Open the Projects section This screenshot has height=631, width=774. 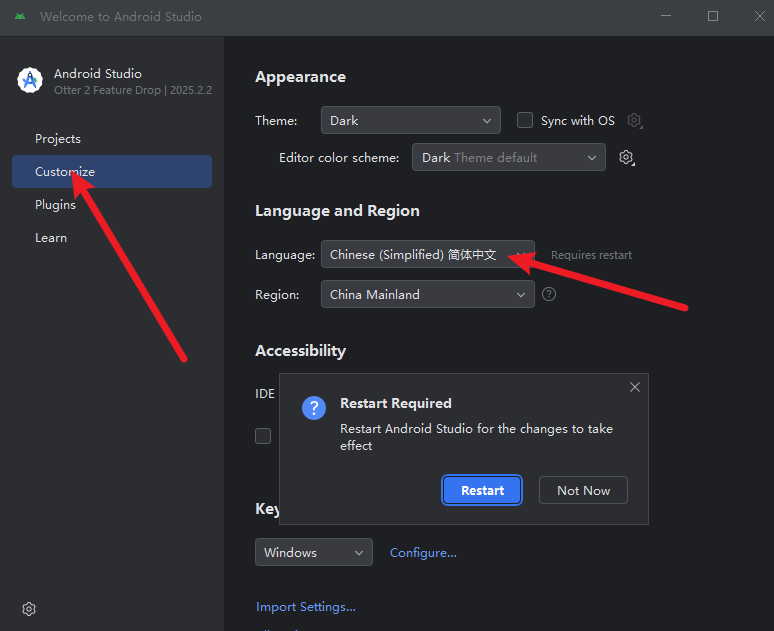[58, 139]
